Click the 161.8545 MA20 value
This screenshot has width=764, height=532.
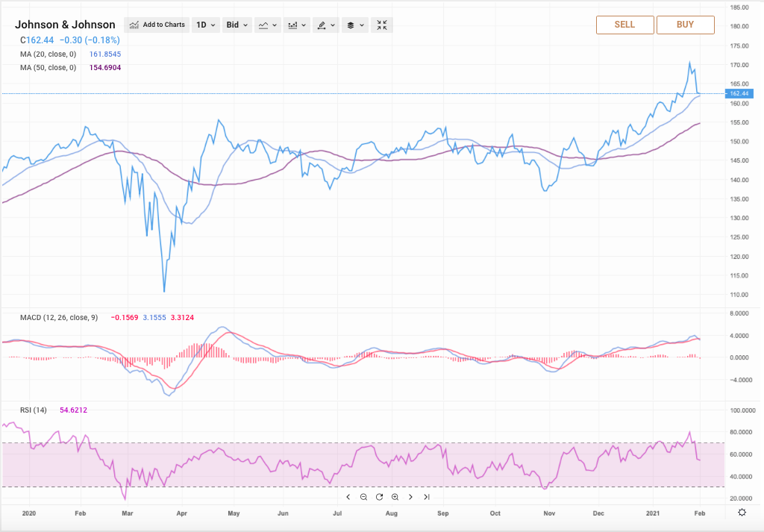104,54
